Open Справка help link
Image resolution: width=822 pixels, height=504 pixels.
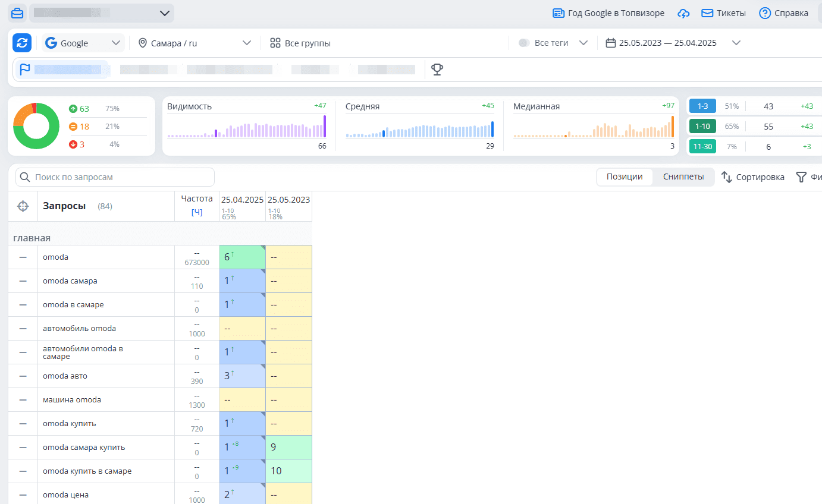[783, 13]
